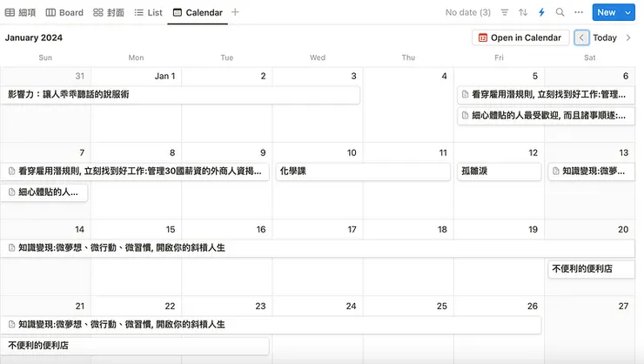Select the December 31 date number

click(80, 76)
